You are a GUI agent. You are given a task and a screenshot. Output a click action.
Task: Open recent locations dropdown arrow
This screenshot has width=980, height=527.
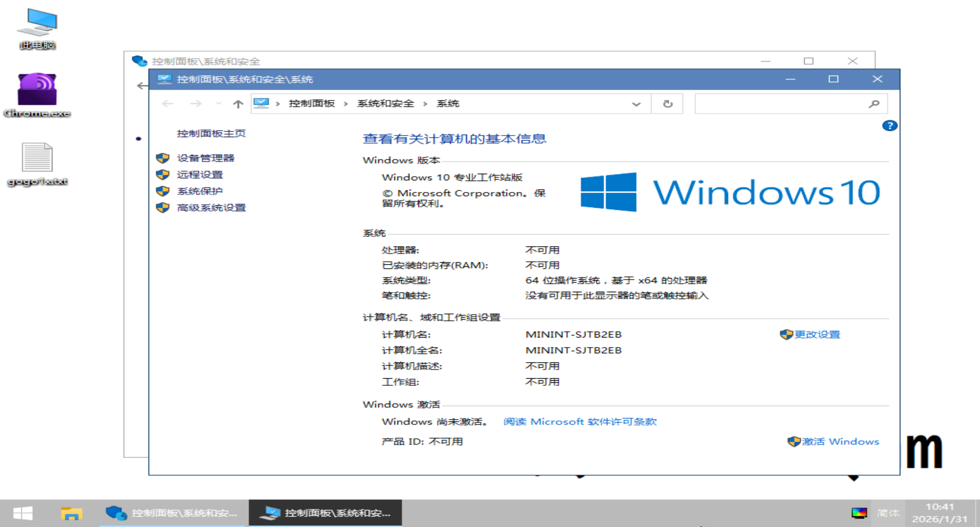pos(219,104)
